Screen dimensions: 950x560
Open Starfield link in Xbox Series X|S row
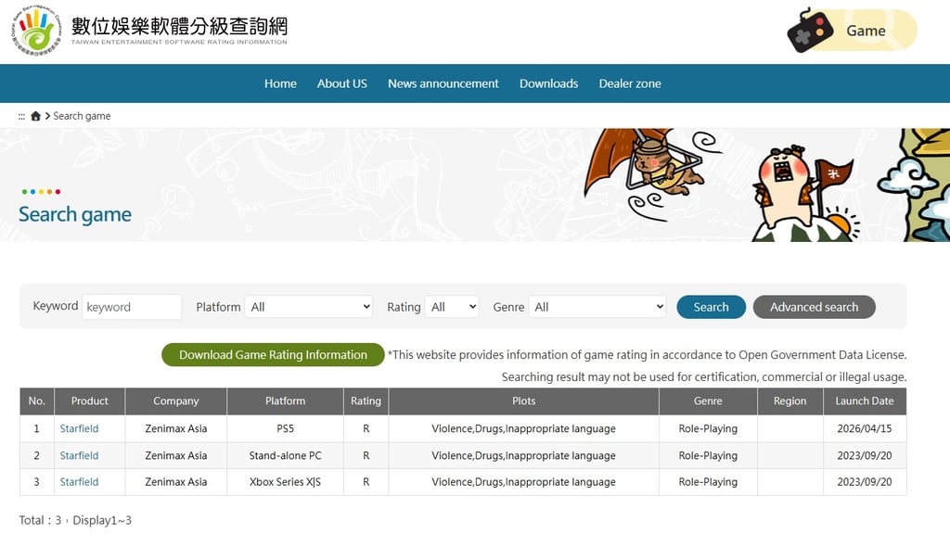pyautogui.click(x=80, y=482)
